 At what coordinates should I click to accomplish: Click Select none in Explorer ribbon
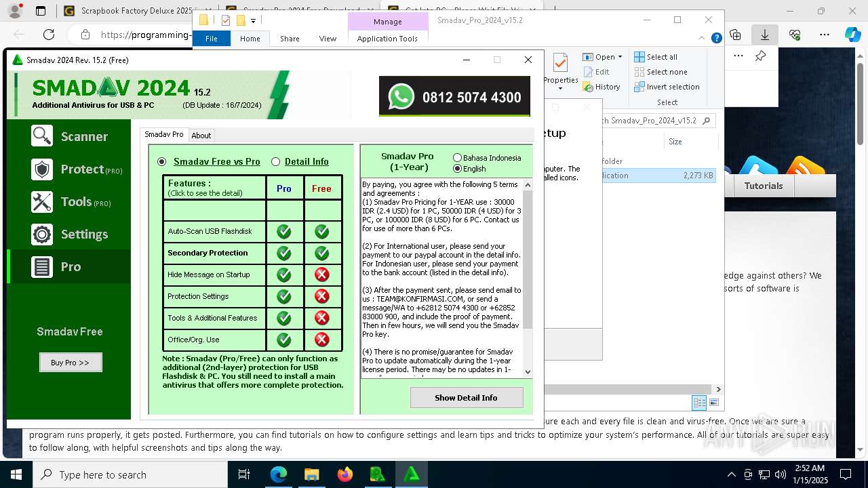(660, 72)
